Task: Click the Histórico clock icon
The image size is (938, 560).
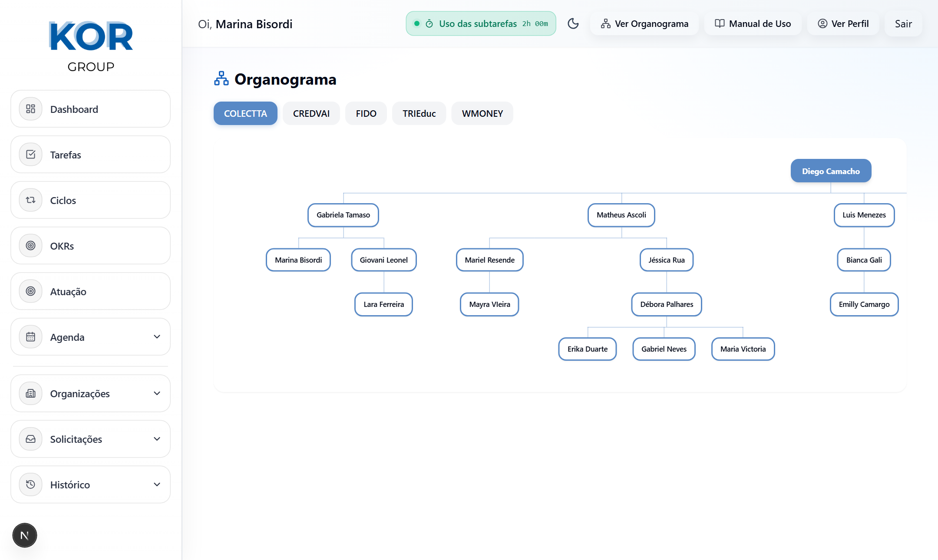Action: tap(30, 484)
